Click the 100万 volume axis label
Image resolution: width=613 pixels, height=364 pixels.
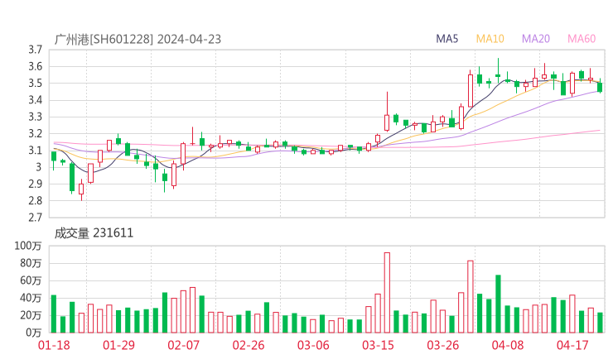point(28,246)
